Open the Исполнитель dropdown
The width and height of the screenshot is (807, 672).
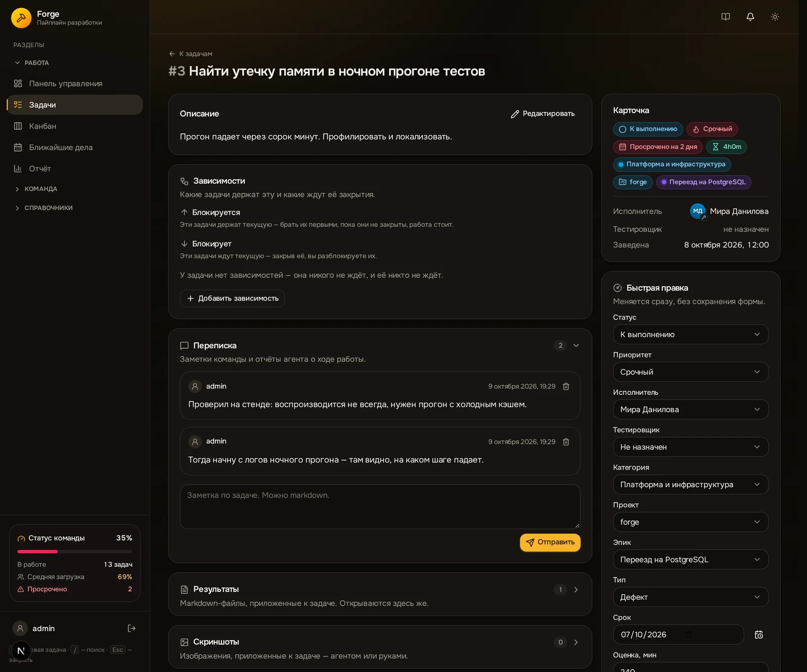(x=690, y=409)
